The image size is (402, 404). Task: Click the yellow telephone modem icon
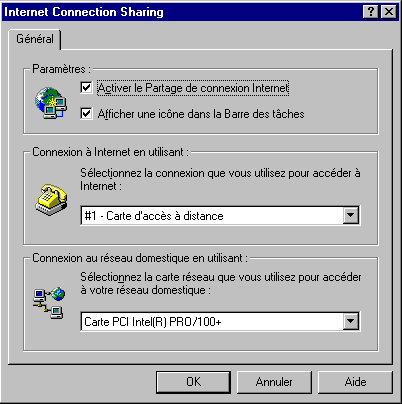coord(51,199)
